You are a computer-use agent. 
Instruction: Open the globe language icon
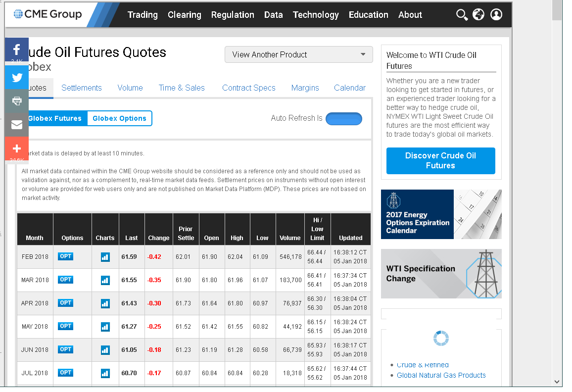478,14
